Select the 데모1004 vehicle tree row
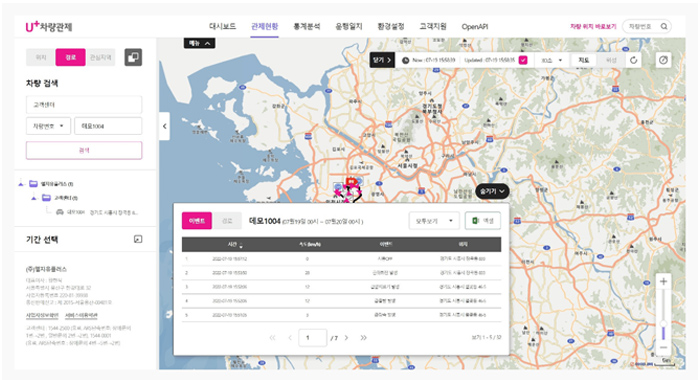The image size is (700, 380). 96,212
